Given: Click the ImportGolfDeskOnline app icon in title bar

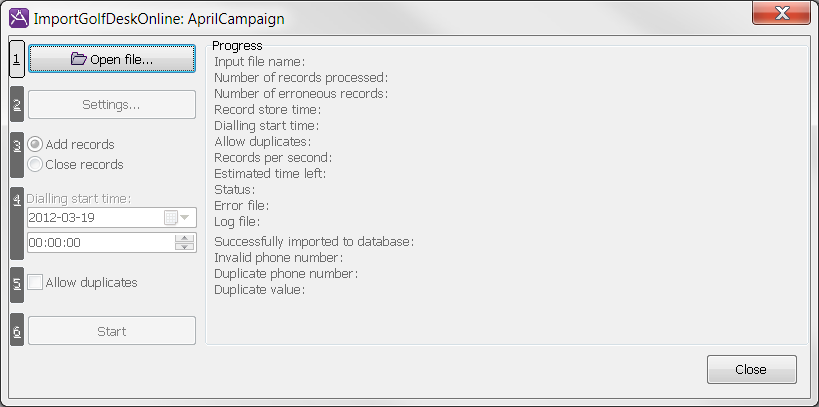Looking at the screenshot, I should coord(17,17).
